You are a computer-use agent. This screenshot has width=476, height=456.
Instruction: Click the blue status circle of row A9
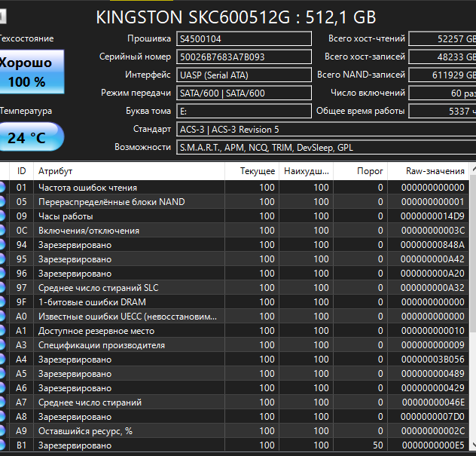point(2,431)
